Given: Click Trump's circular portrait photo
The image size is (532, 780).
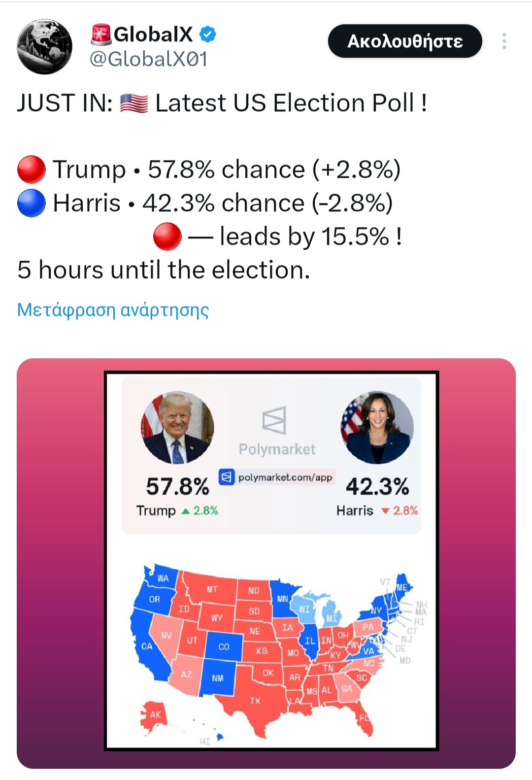Looking at the screenshot, I should (x=178, y=427).
